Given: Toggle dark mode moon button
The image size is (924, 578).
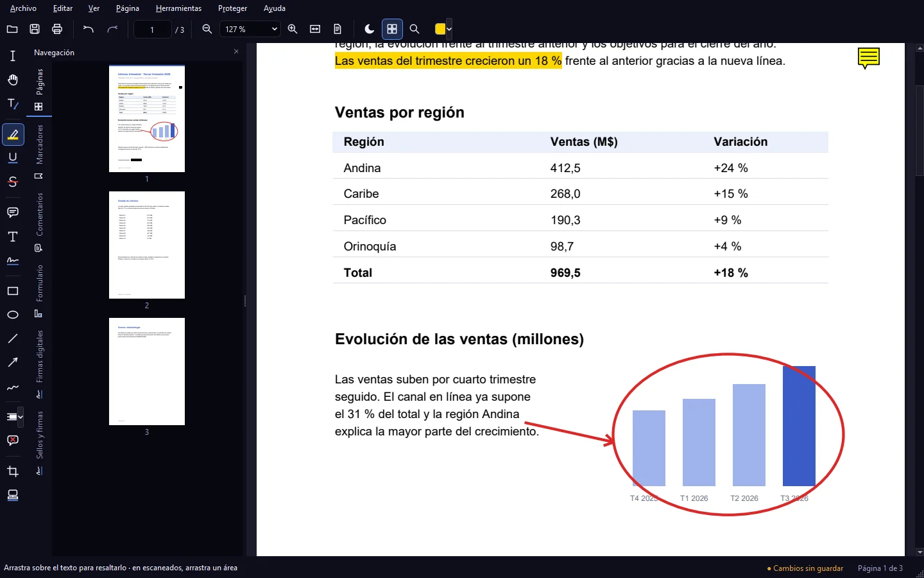Looking at the screenshot, I should coord(370,29).
